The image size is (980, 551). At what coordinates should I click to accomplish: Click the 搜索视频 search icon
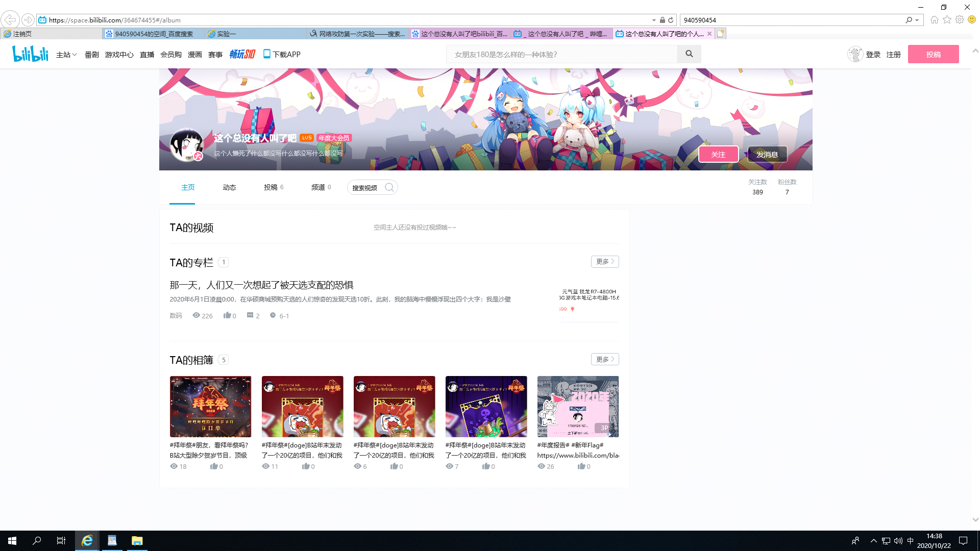389,187
